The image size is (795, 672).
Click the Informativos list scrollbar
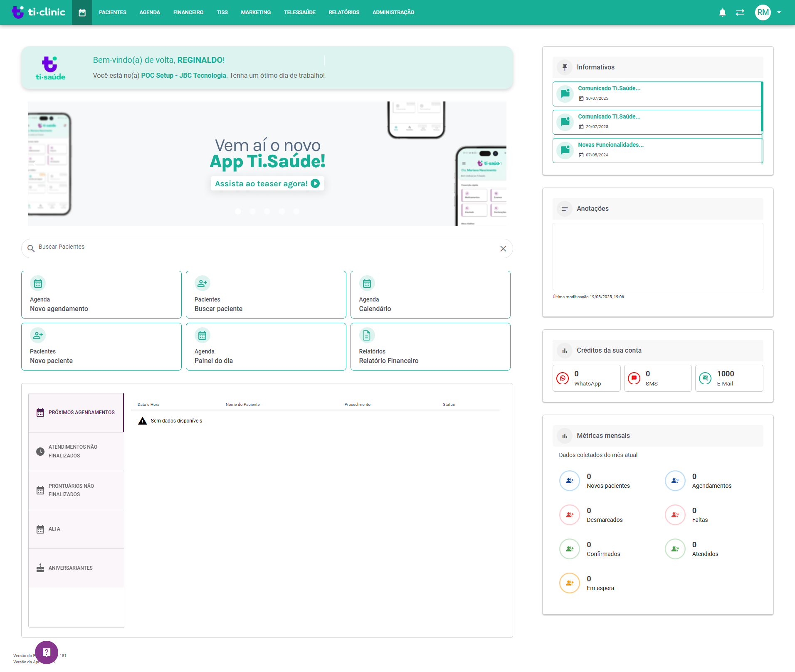tap(762, 107)
